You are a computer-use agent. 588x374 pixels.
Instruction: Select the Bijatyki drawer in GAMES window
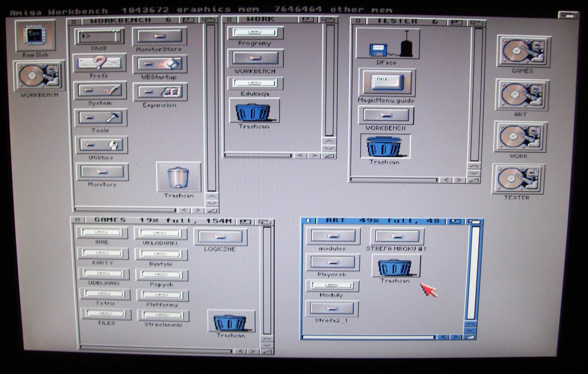[x=161, y=254]
